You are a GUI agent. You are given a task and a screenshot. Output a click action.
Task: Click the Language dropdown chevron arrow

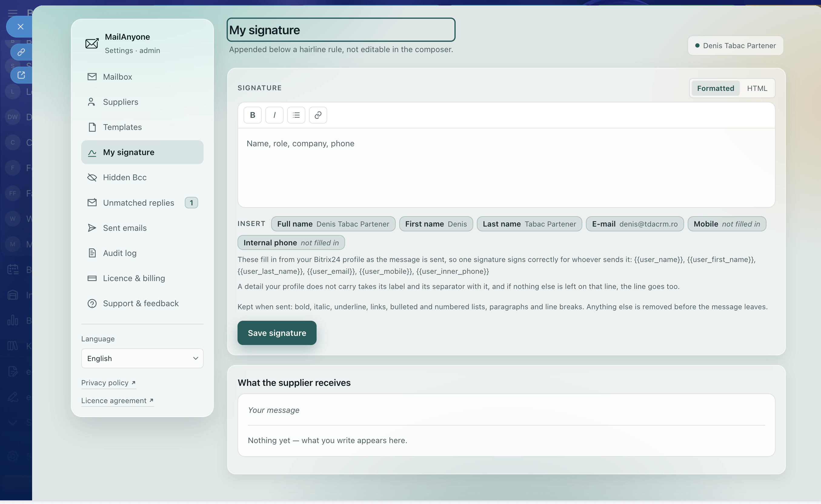pos(196,358)
